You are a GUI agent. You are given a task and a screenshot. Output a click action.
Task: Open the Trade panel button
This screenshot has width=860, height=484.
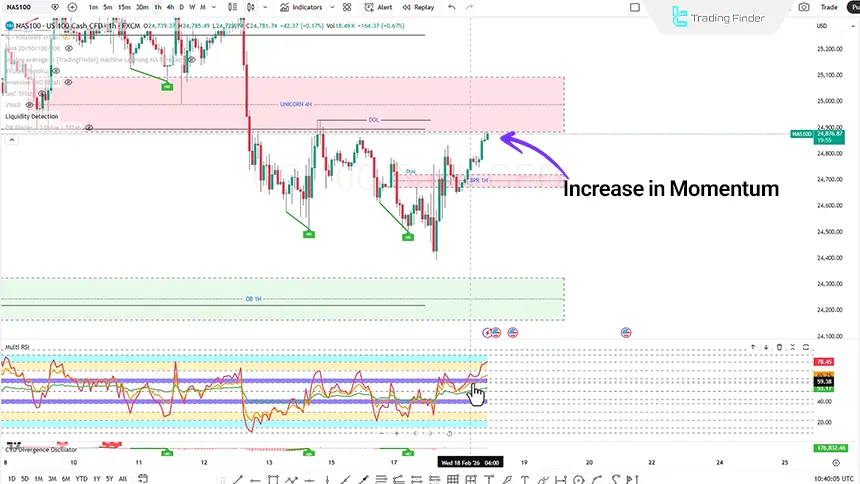[829, 7]
